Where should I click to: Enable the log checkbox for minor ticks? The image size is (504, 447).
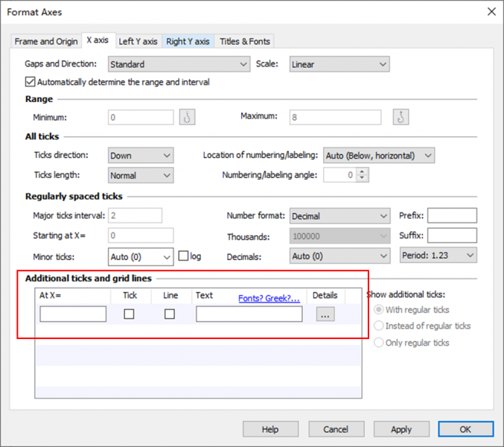183,256
